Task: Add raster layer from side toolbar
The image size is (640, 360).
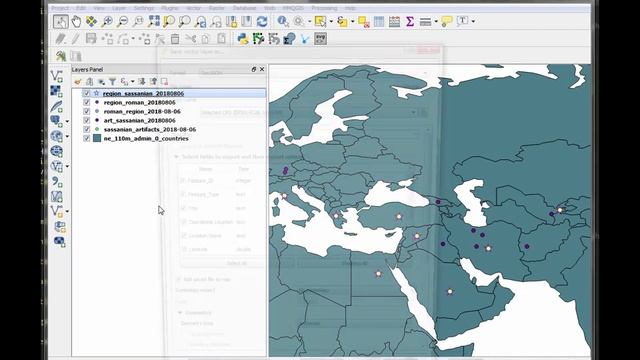Action: click(x=56, y=91)
